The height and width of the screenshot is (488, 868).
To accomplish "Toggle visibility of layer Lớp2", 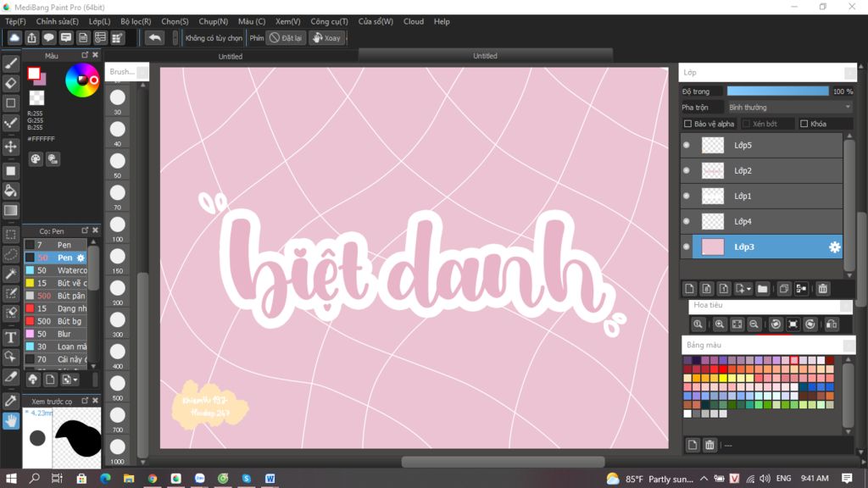I will [x=687, y=170].
